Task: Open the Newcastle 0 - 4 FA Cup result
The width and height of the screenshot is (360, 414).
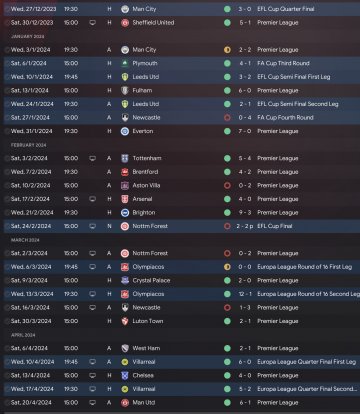Action: [245, 117]
